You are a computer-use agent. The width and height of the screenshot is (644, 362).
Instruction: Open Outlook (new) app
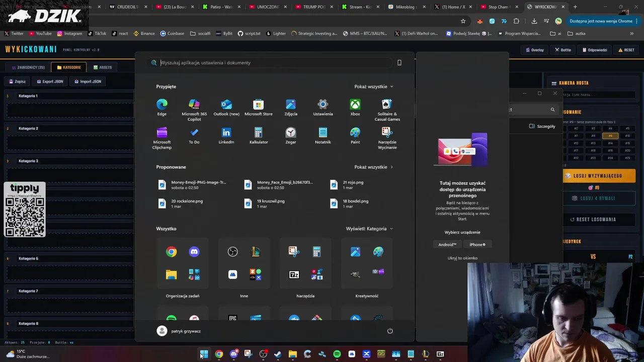[x=226, y=107]
